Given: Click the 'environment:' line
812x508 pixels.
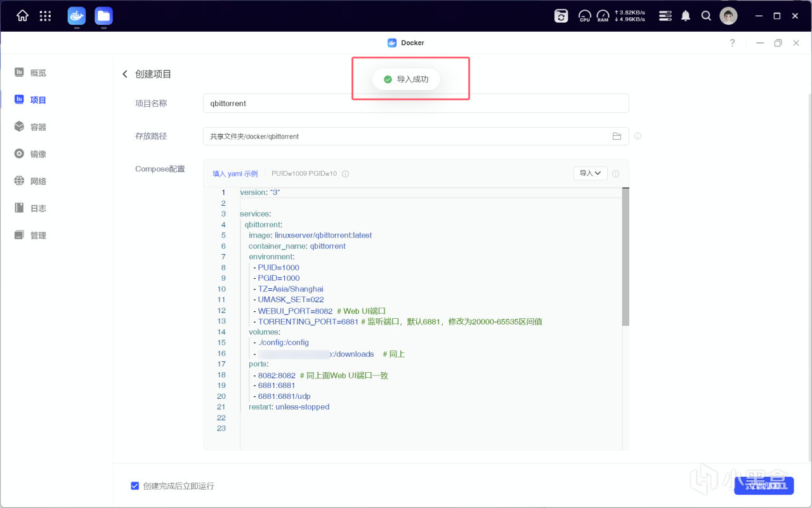Looking at the screenshot, I should point(272,257).
